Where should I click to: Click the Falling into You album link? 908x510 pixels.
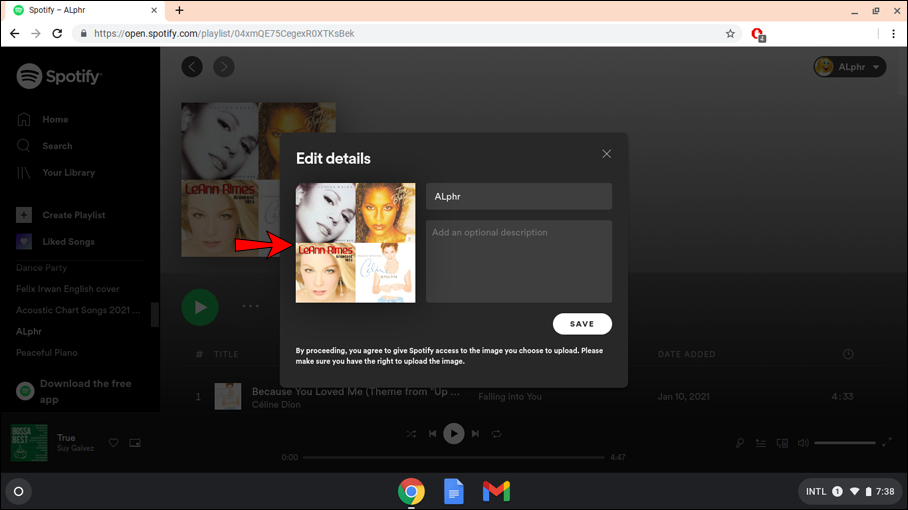click(510, 397)
